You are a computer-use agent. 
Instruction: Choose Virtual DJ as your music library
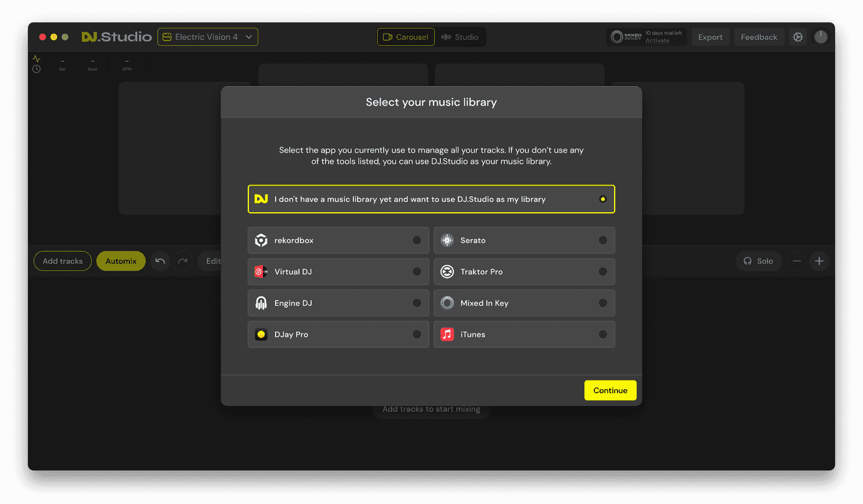coord(338,271)
